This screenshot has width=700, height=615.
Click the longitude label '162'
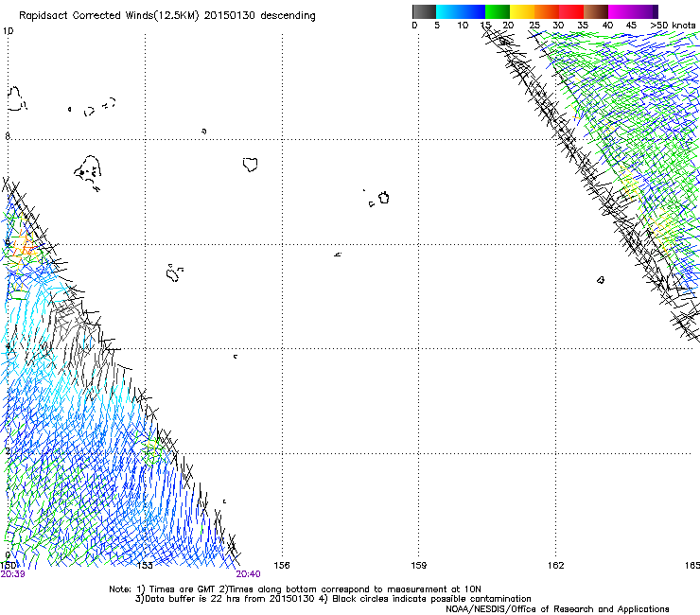coord(556,566)
